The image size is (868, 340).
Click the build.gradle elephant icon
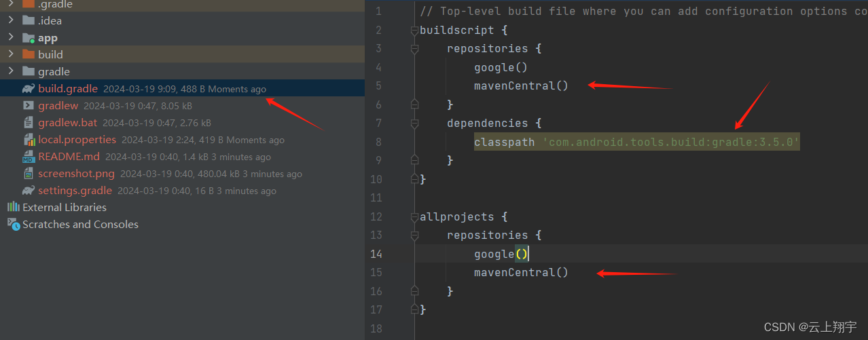click(x=28, y=88)
